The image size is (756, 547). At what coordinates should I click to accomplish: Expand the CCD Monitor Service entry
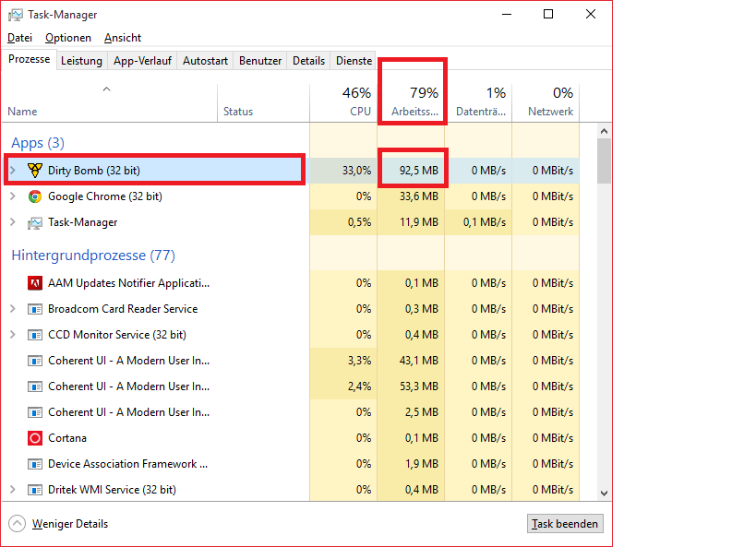(x=13, y=335)
